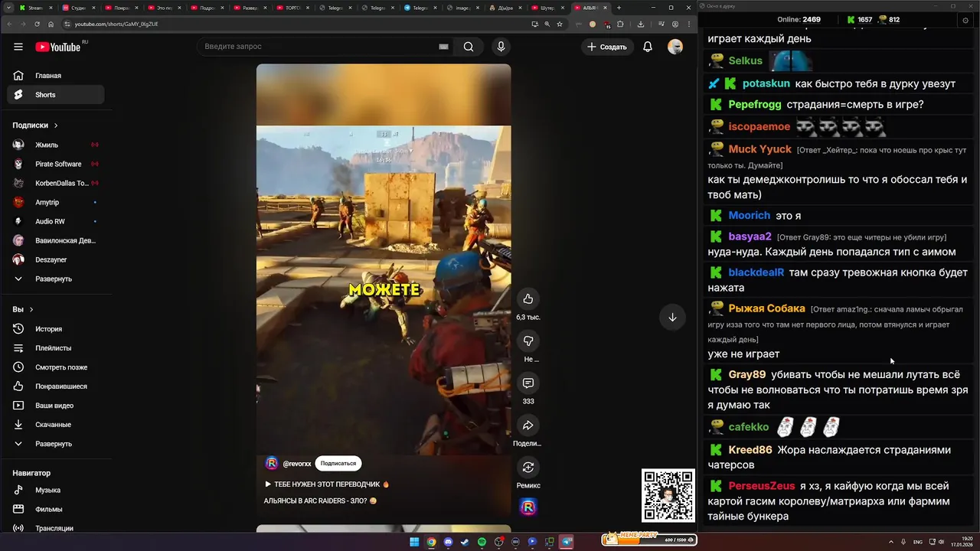The height and width of the screenshot is (551, 980).
Task: Open Discord from the taskbar
Action: pyautogui.click(x=448, y=542)
